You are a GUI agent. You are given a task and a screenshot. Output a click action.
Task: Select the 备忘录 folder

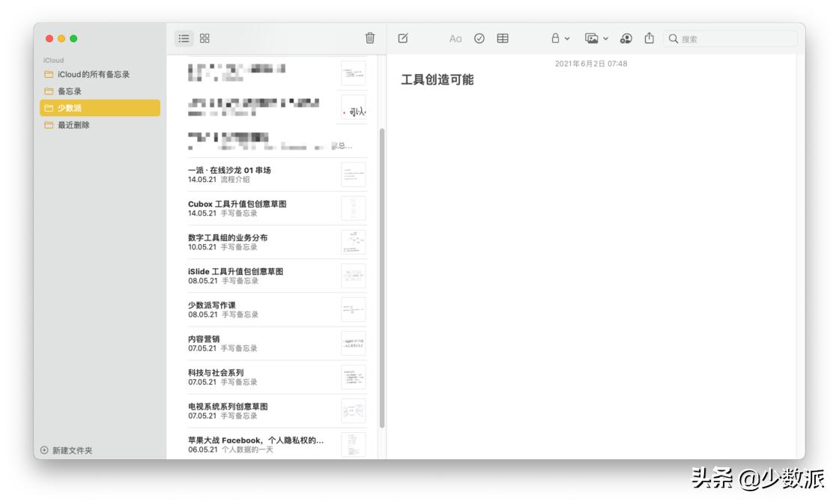tap(67, 90)
